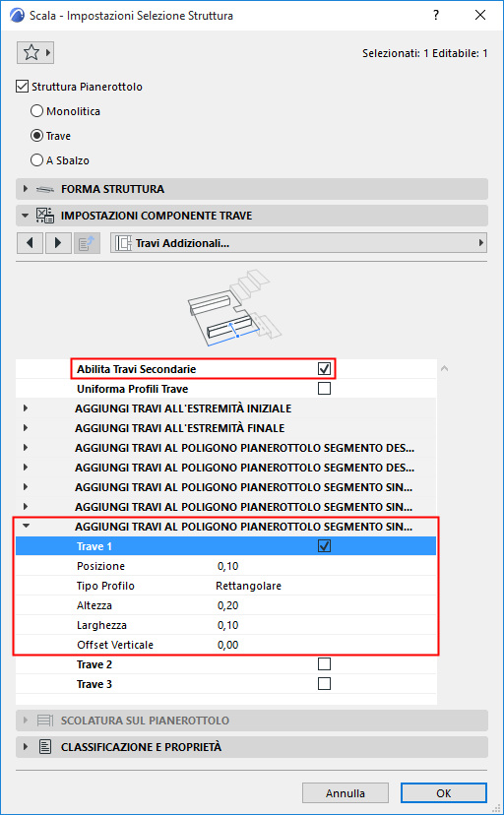This screenshot has width=504, height=815.
Task: Click the Classificazione e Proprietà panel icon
Action: point(45,747)
